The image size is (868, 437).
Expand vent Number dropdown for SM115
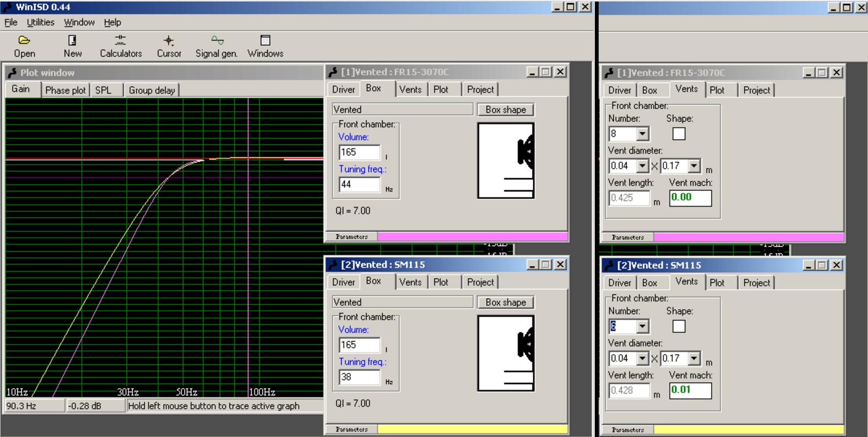643,326
